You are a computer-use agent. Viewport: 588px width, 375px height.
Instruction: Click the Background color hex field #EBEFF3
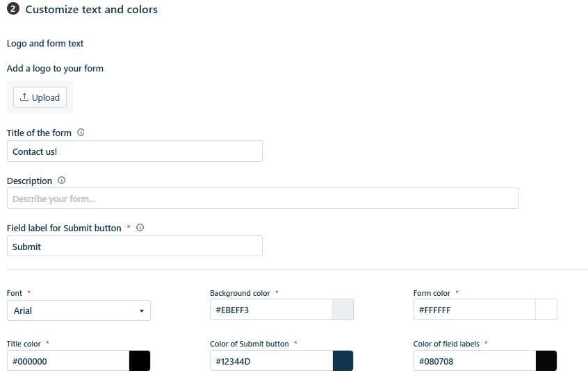click(271, 310)
